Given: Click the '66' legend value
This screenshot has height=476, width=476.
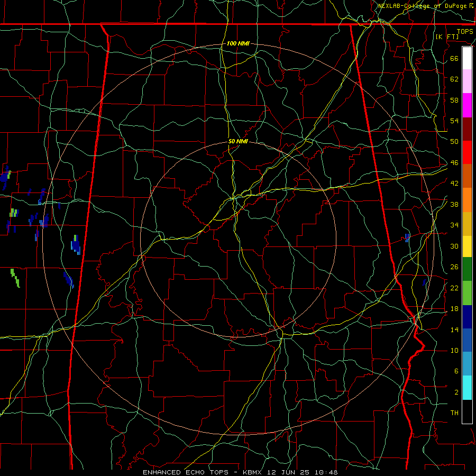Looking at the screenshot, I should pyautogui.click(x=454, y=58).
